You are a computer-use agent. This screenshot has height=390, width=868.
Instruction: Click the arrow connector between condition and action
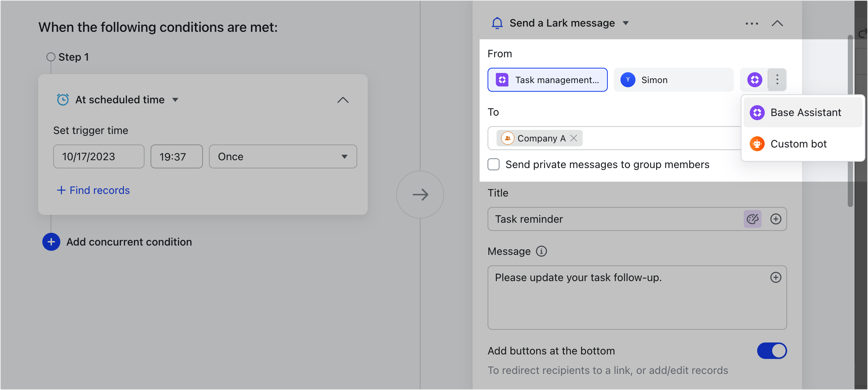tap(420, 195)
